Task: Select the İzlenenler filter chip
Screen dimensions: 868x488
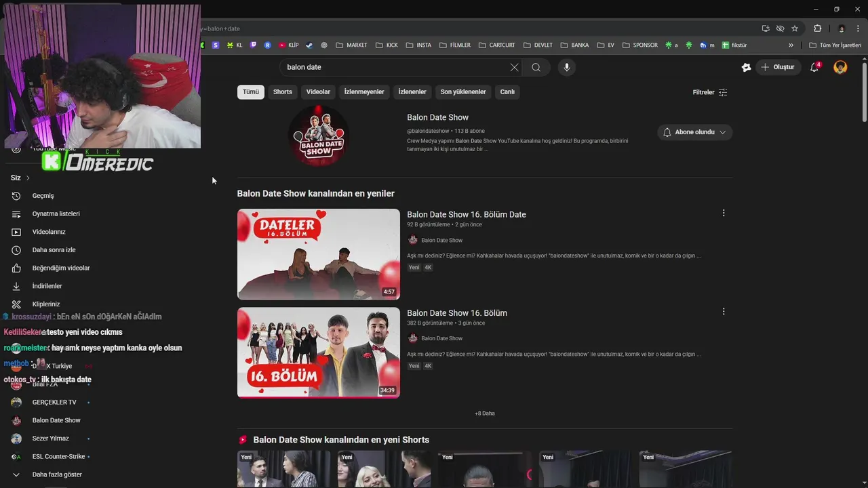Action: coord(412,92)
